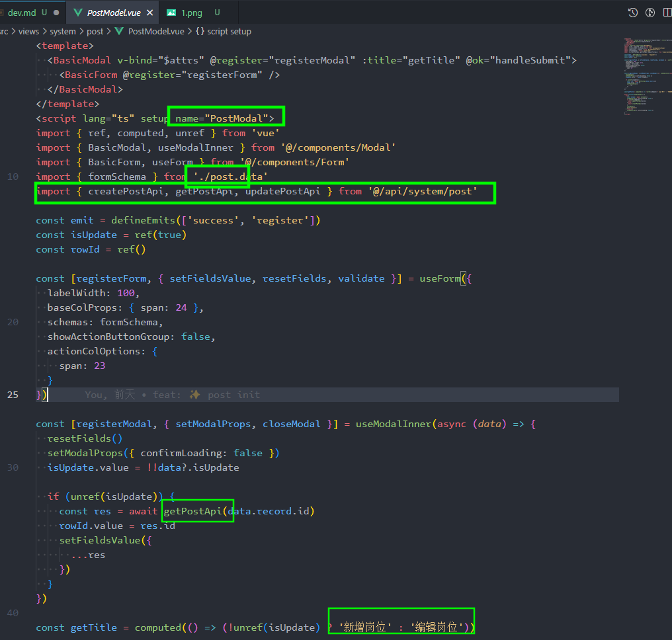The width and height of the screenshot is (672, 640).
Task: Open the timeline history icon in editor toolbar
Action: [x=633, y=13]
